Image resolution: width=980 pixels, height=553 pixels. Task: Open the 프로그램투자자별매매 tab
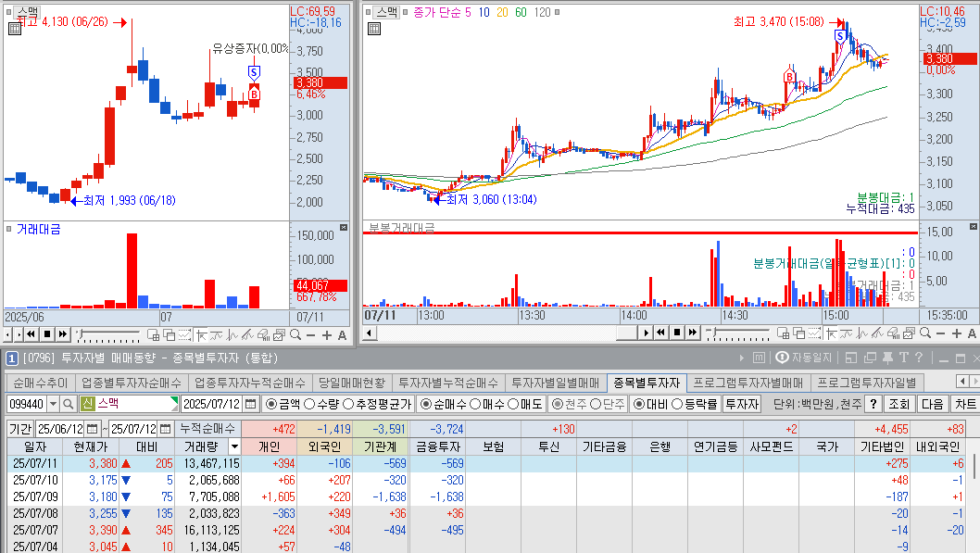tap(748, 383)
